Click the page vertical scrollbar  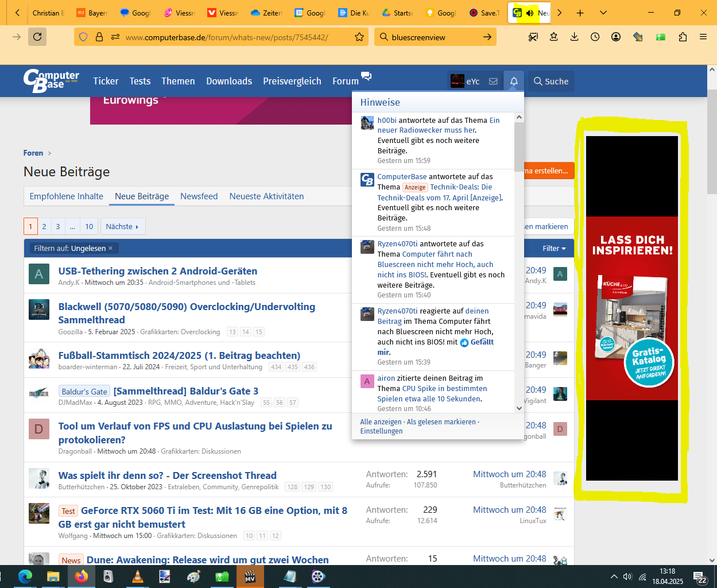pos(712,141)
